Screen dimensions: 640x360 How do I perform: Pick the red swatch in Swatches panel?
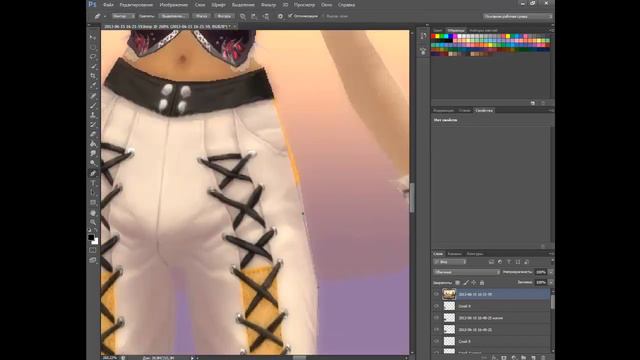pos(433,36)
